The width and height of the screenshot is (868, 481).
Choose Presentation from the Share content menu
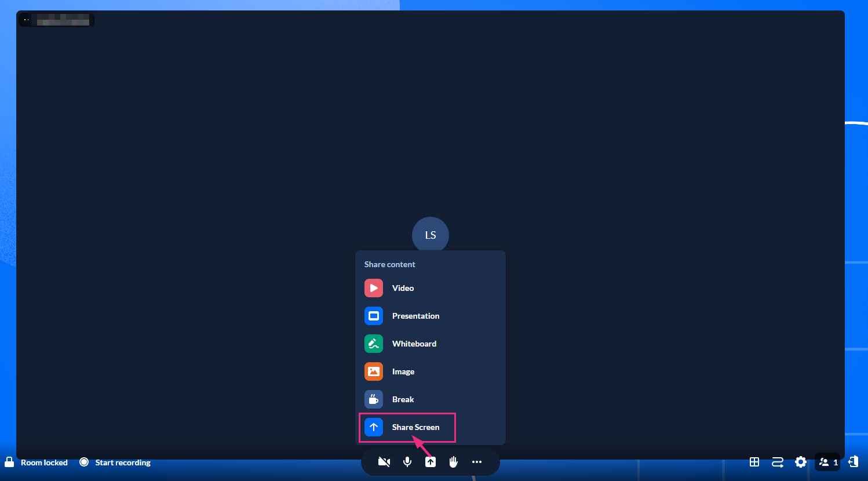tap(431, 316)
